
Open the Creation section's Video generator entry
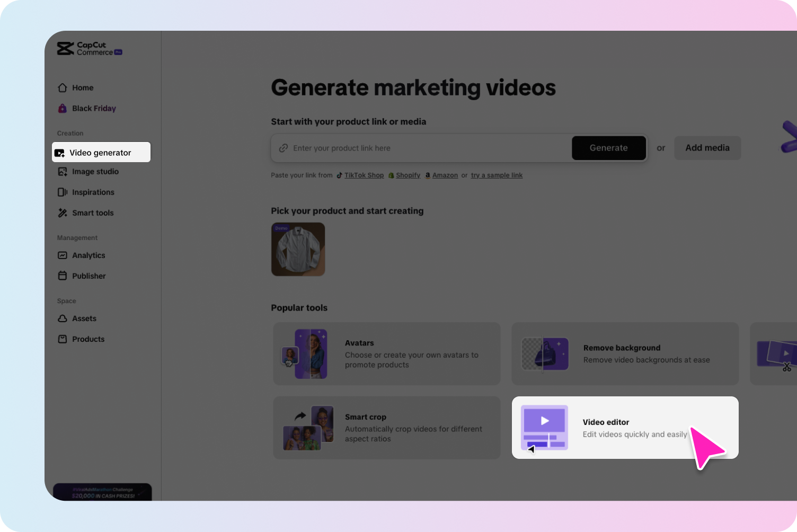[101, 152]
